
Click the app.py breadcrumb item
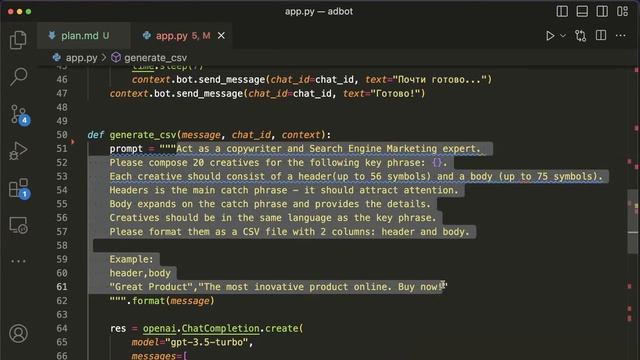coord(76,58)
